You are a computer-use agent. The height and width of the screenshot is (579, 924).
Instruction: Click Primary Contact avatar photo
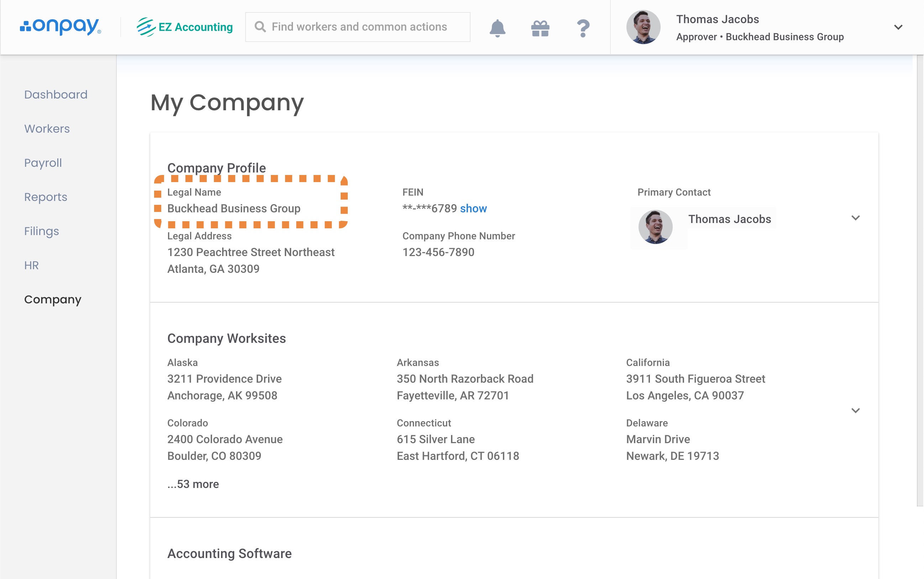click(x=655, y=227)
